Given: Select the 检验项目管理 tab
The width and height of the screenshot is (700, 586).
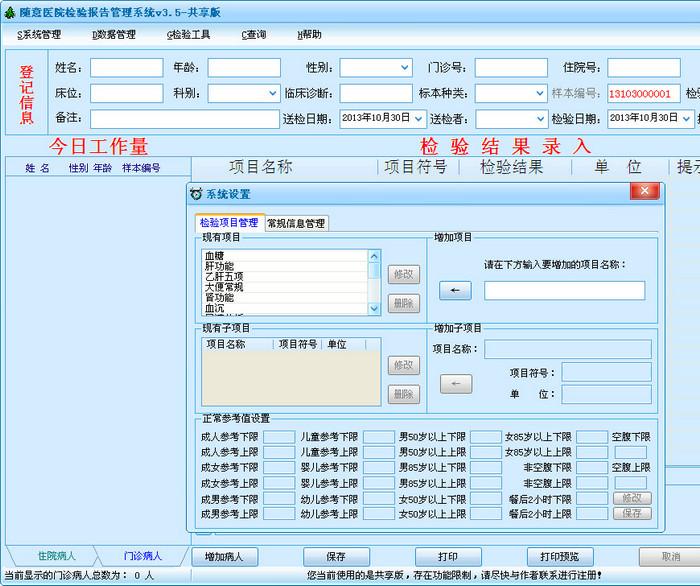Looking at the screenshot, I should (229, 222).
